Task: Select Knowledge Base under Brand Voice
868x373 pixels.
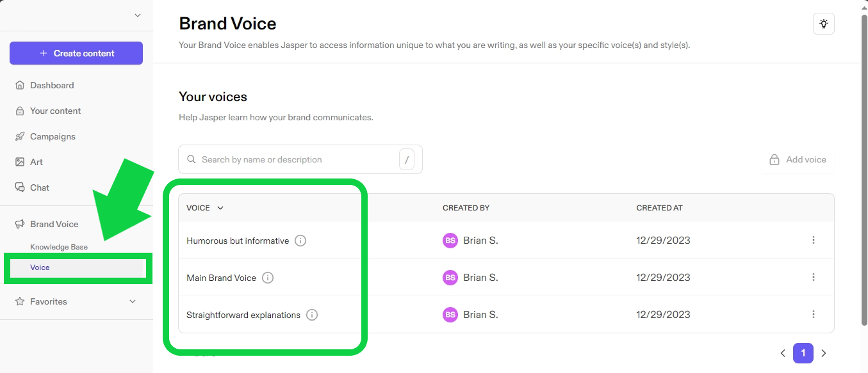Action: 59,247
